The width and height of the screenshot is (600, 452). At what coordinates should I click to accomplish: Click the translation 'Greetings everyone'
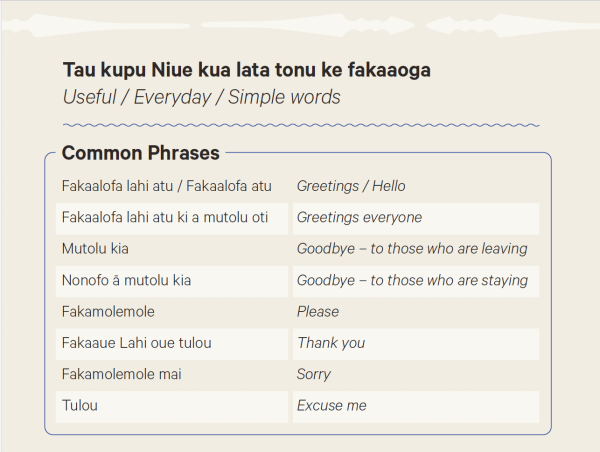pyautogui.click(x=359, y=218)
